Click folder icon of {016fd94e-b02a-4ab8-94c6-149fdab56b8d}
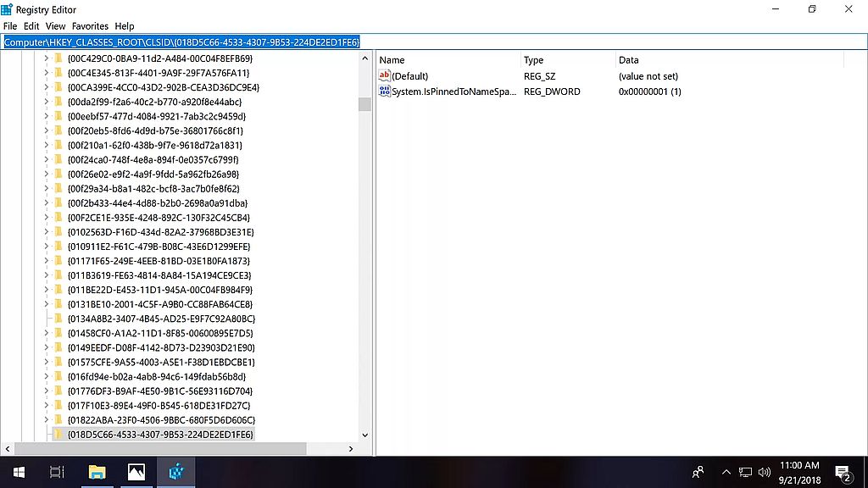The height and width of the screenshot is (488, 868). tap(58, 376)
